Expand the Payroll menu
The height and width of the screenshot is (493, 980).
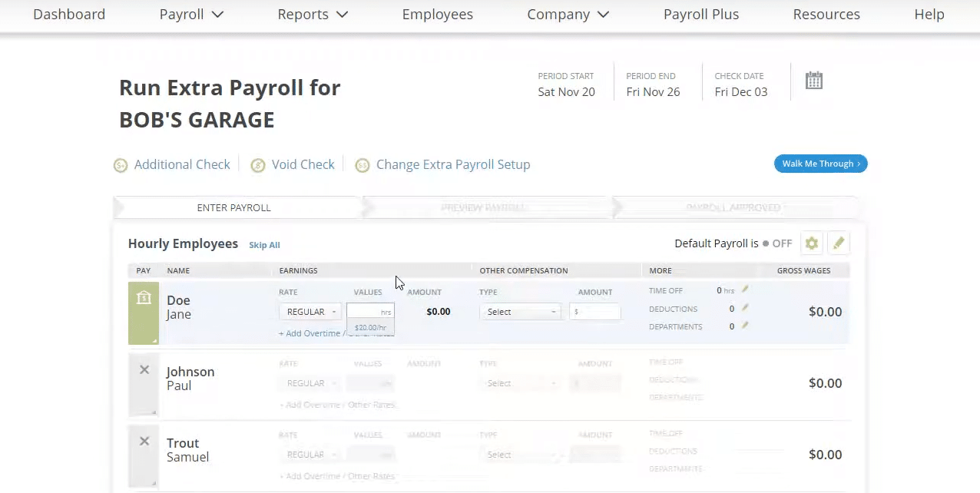(x=191, y=14)
